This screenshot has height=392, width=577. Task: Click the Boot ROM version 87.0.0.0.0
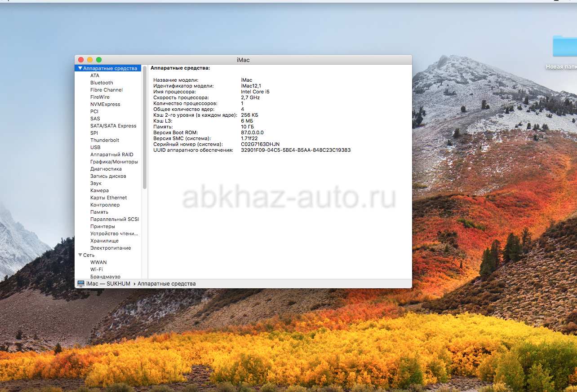pos(253,132)
